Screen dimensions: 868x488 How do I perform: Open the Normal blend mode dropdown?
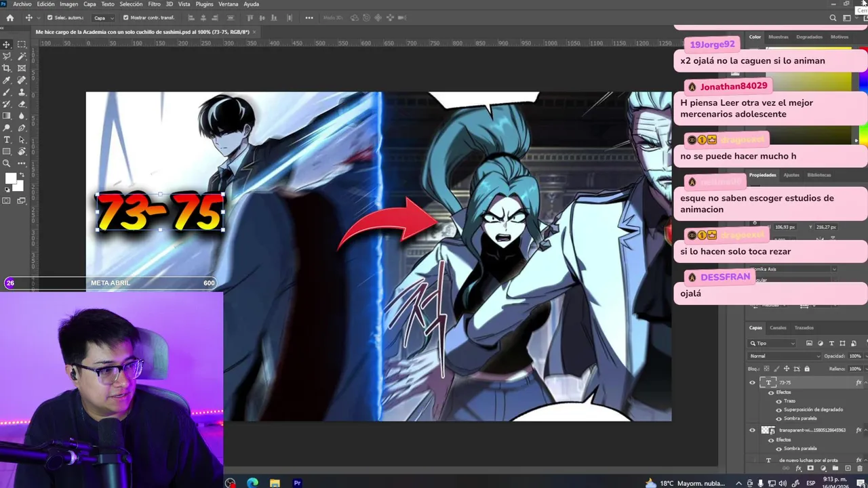click(x=784, y=356)
